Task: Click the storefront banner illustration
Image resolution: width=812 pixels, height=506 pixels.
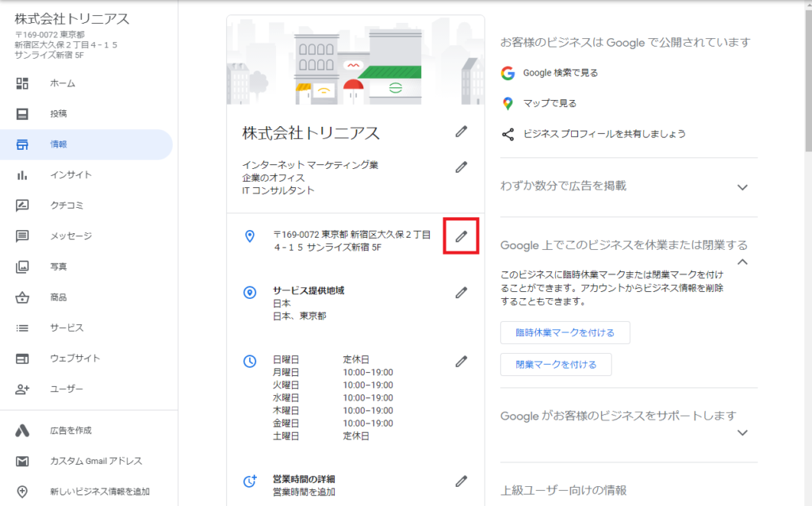Action: point(355,60)
